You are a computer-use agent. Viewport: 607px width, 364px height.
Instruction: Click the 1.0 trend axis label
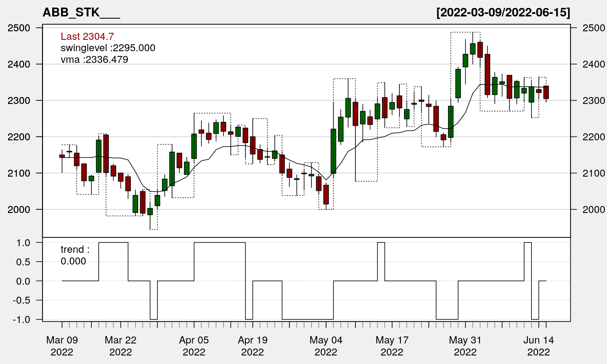23,243
